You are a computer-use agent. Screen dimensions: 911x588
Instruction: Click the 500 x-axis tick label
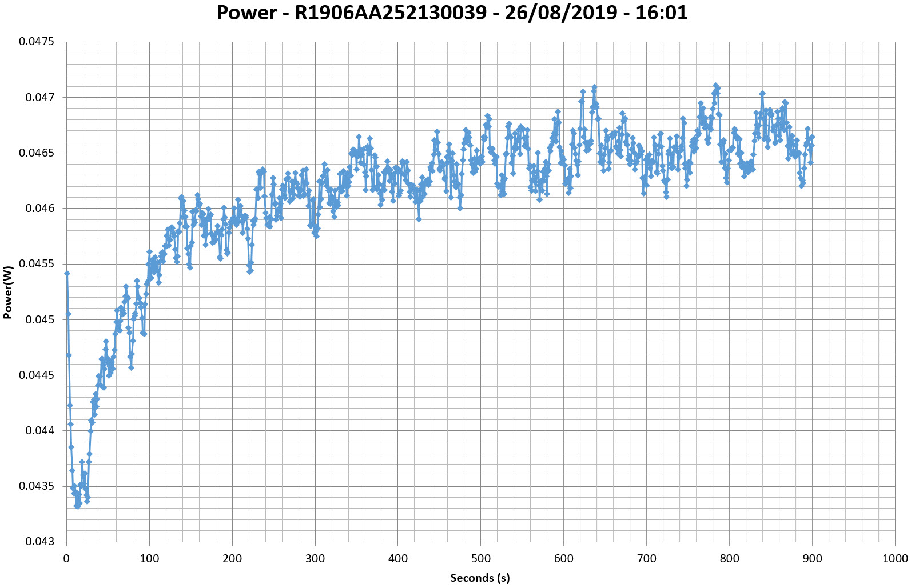[x=481, y=558]
